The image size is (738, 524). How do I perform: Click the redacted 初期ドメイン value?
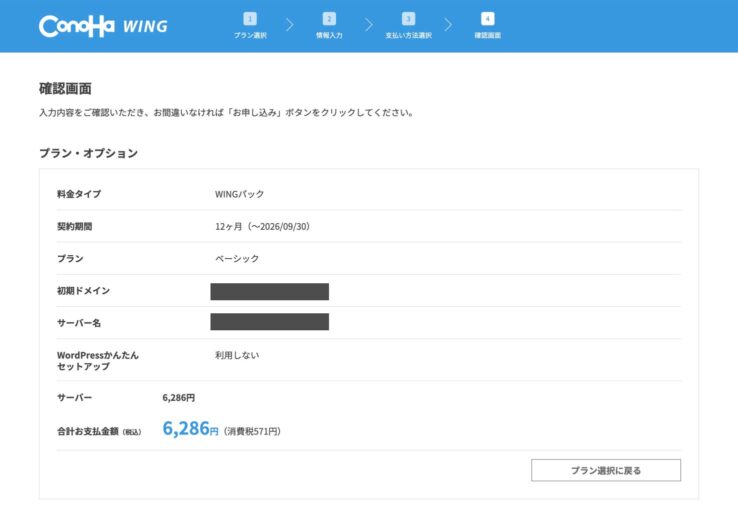(x=269, y=291)
